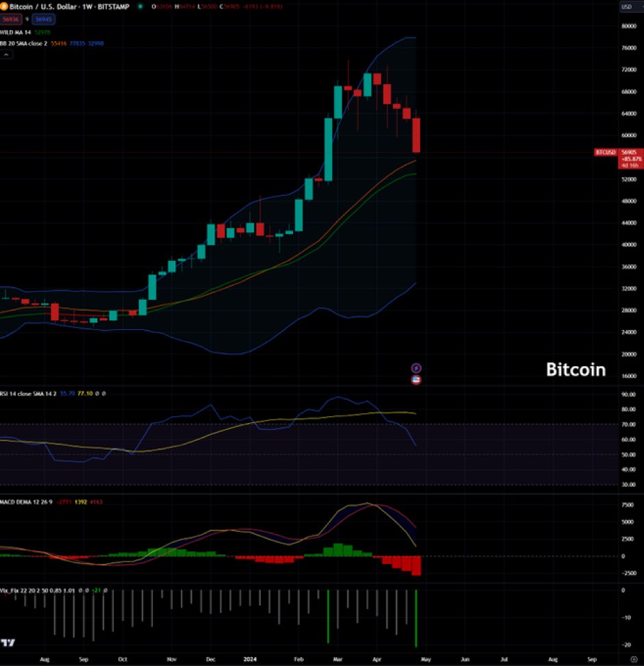
Task: Open the purple circle icon floating on the chart
Action: tap(415, 367)
